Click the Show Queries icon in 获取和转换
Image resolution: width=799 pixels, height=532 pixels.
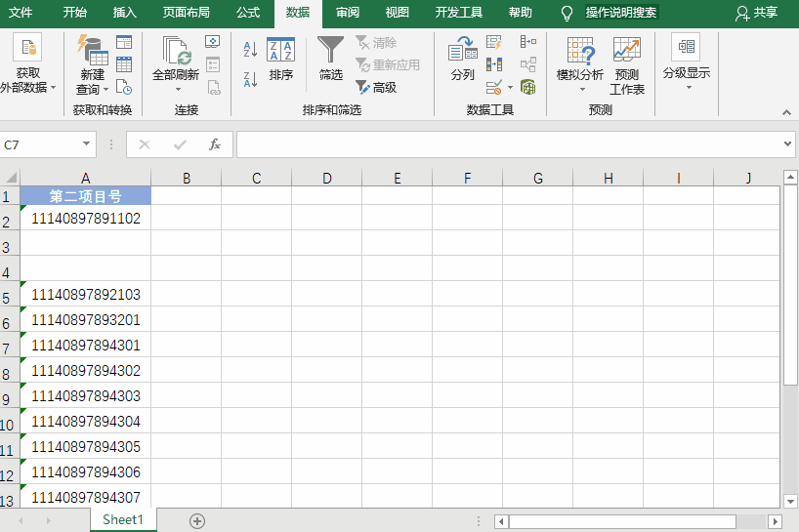coord(124,42)
